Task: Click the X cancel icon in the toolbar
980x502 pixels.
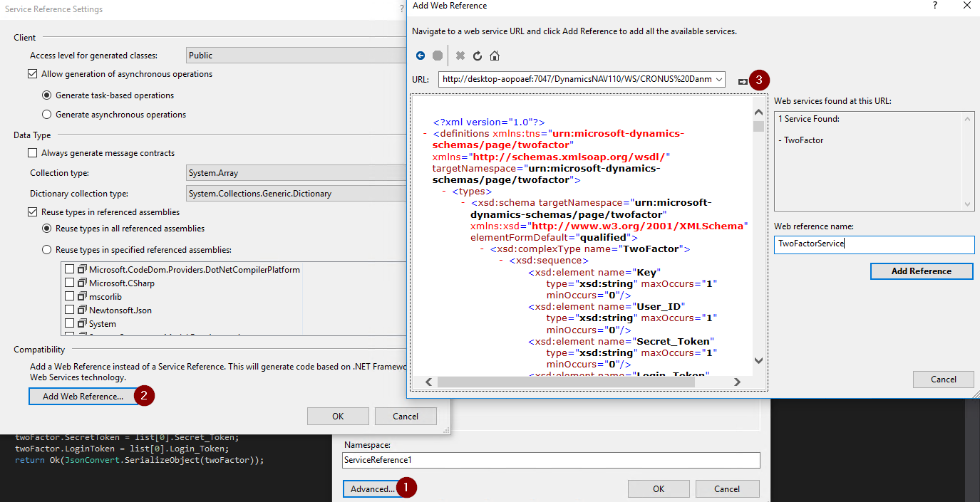Action: tap(460, 56)
